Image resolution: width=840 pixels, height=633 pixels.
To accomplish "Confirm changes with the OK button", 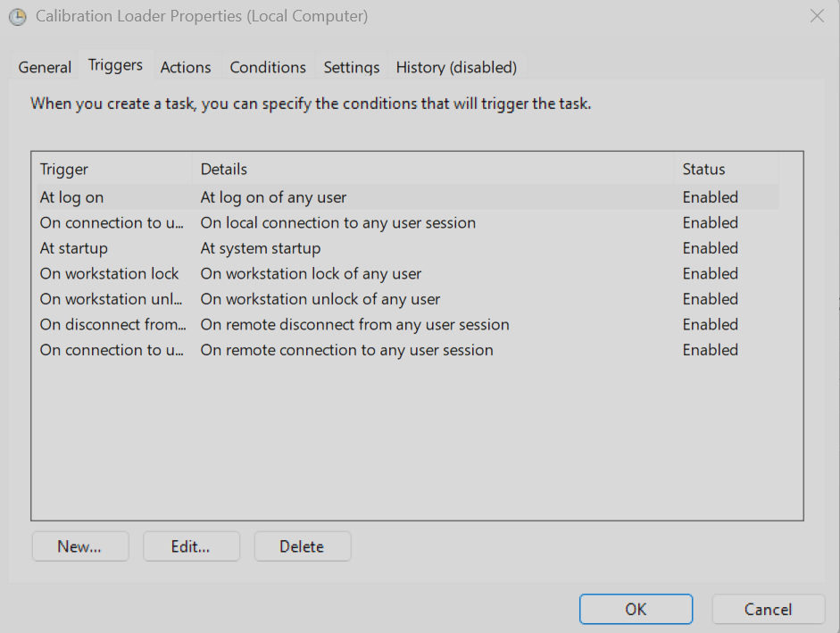I will (636, 609).
